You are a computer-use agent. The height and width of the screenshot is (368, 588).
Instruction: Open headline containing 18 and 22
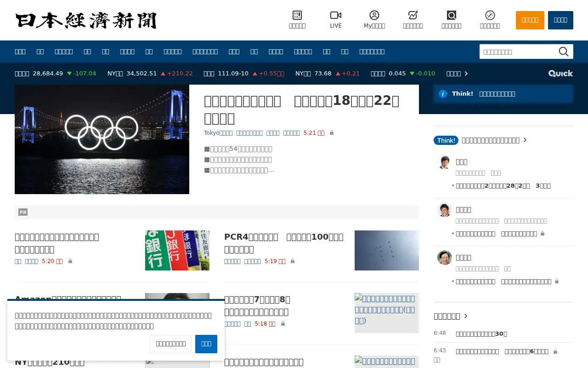tap(302, 109)
